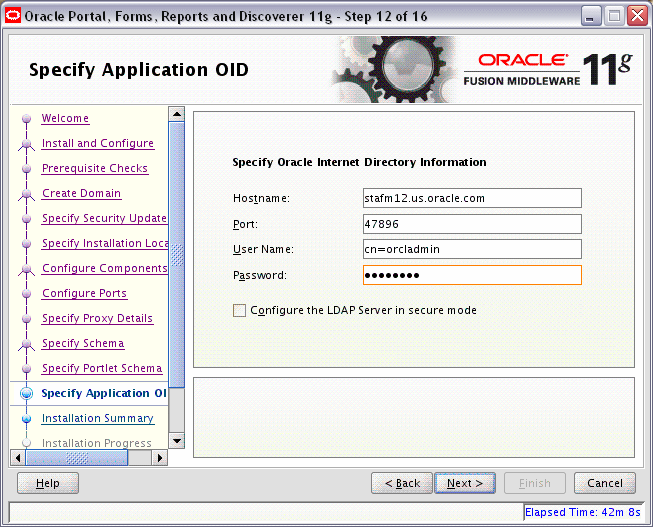The height and width of the screenshot is (527, 653).
Task: Open Configure Components step
Action: tap(105, 268)
